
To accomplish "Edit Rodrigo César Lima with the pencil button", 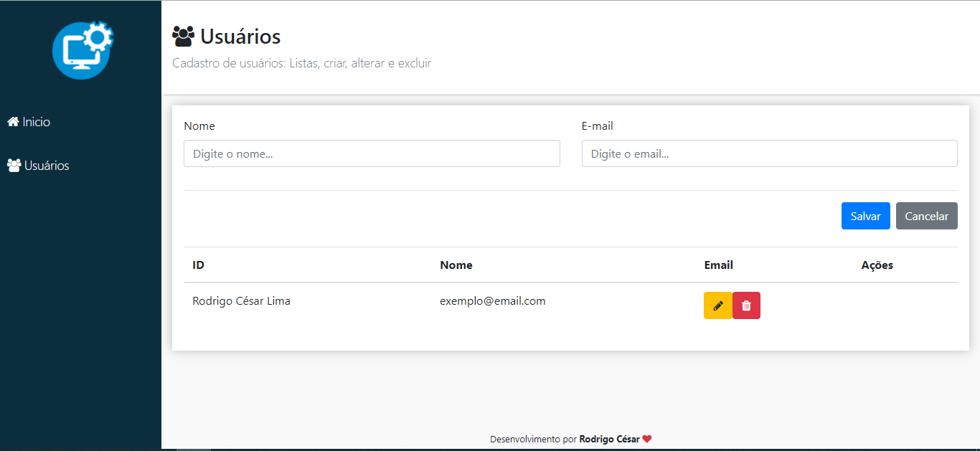I will [717, 305].
